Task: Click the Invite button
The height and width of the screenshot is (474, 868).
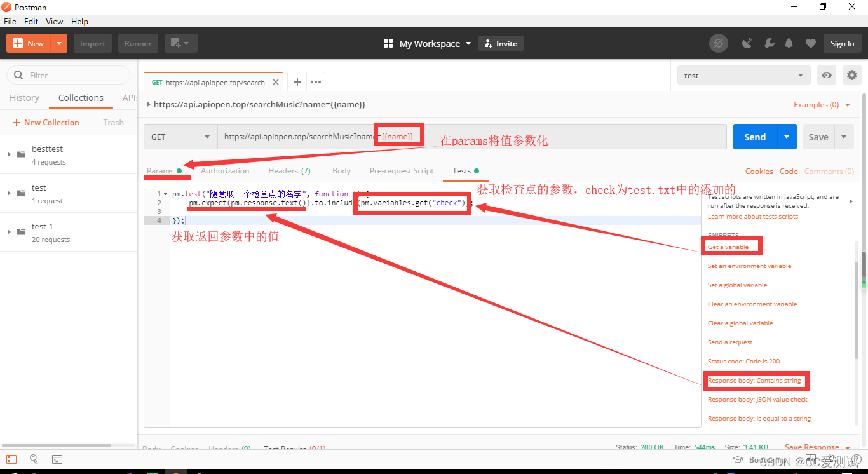Action: (x=501, y=44)
